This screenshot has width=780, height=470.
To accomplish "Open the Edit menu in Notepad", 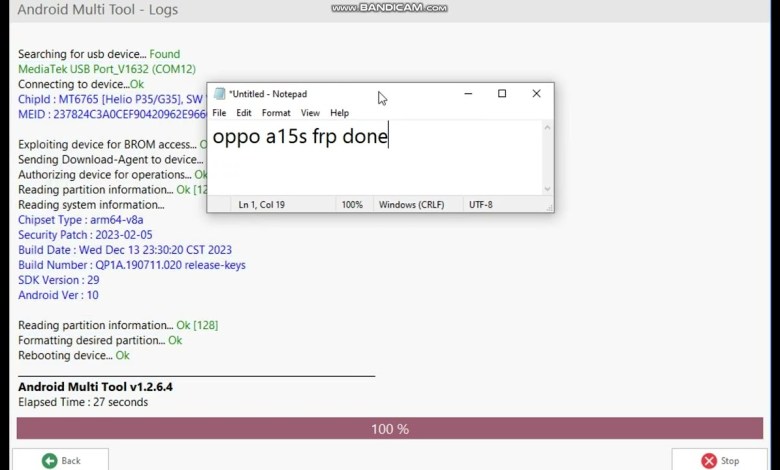I will (x=244, y=113).
